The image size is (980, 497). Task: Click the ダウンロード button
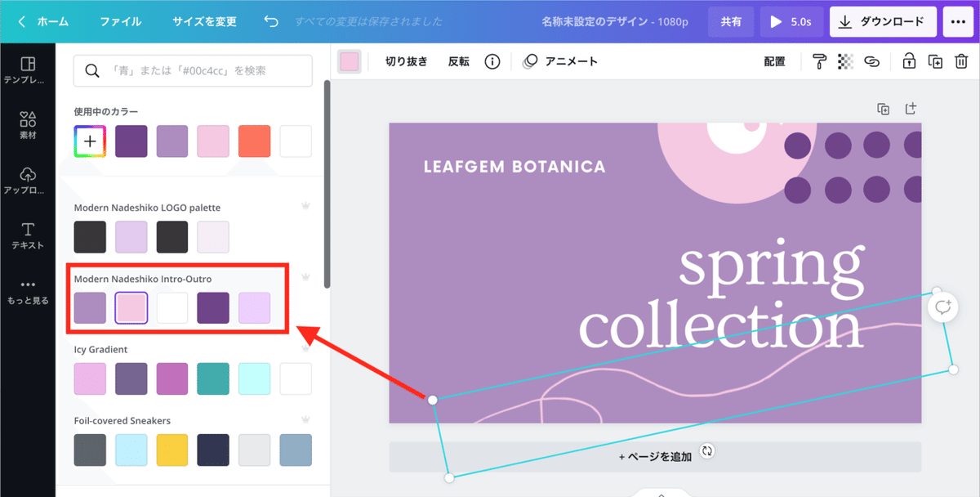(x=883, y=22)
